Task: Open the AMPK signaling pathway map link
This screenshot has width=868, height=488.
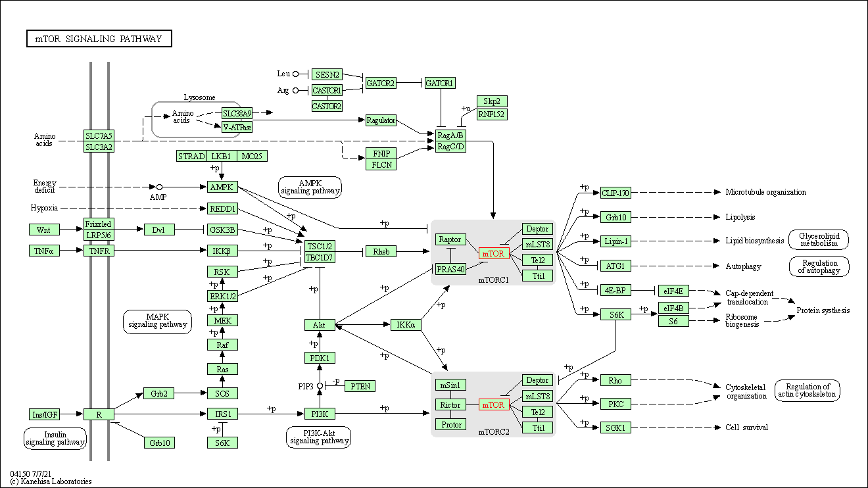Action: click(310, 187)
